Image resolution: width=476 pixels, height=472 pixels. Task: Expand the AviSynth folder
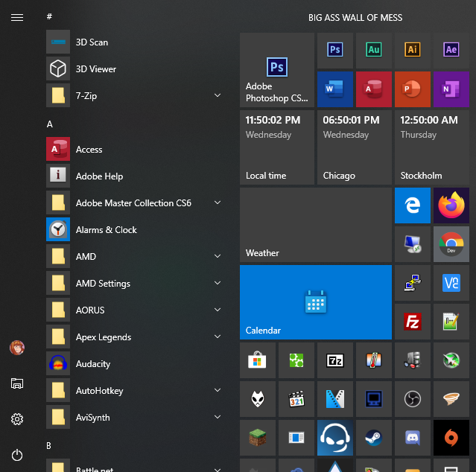tap(218, 417)
